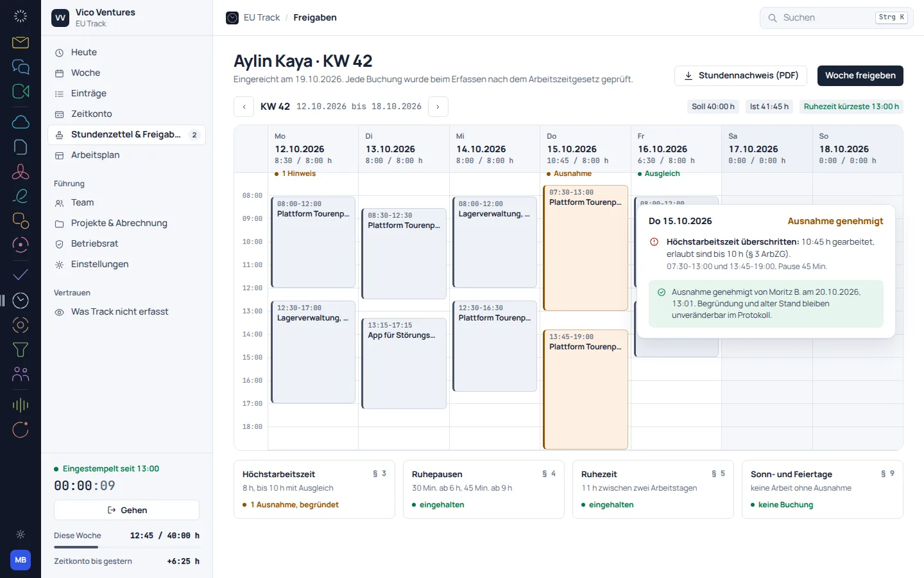Click the Gehen clock-out button
The image size is (924, 578).
(126, 510)
